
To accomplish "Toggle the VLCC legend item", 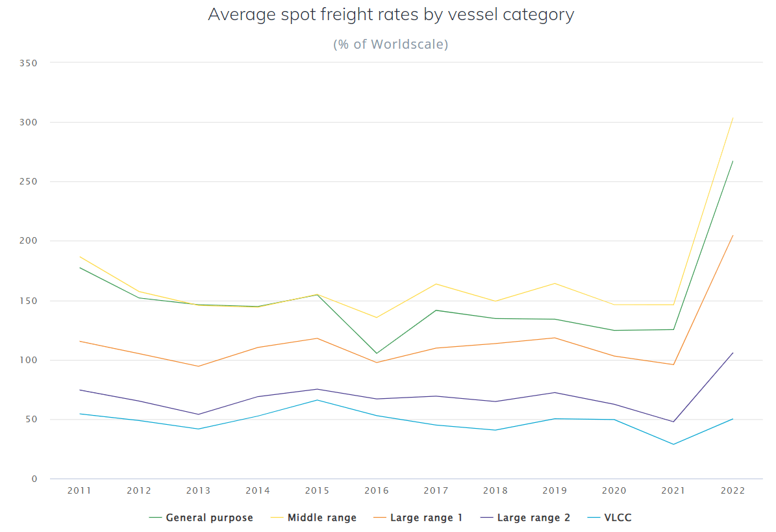I will 618,518.
